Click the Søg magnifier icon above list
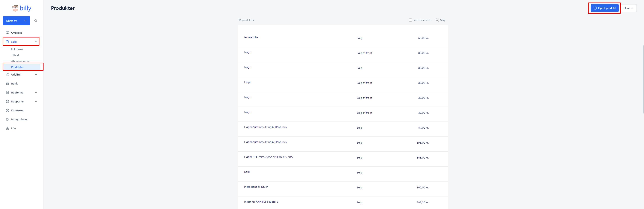The width and height of the screenshot is (644, 209). [x=437, y=20]
